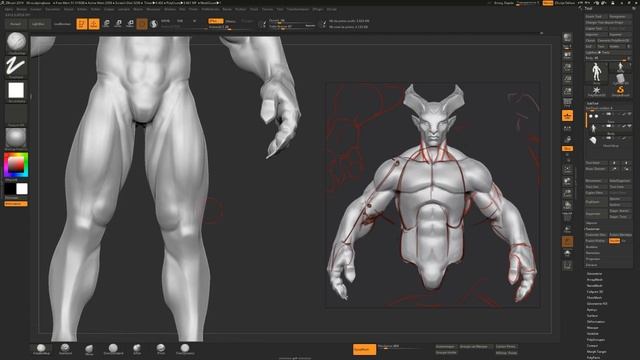Viewport: 640px width, 360px height.
Task: Enable the Mrgb paint mode
Action: point(165,21)
